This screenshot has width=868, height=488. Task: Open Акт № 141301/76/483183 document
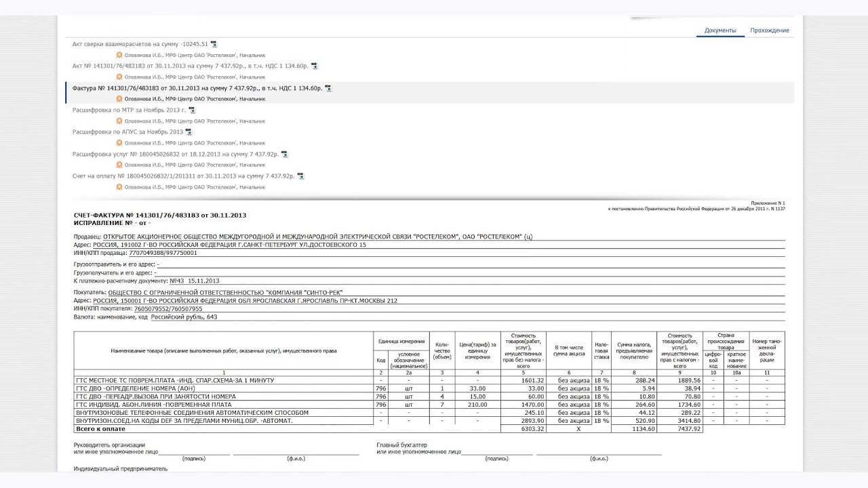[x=191, y=66]
